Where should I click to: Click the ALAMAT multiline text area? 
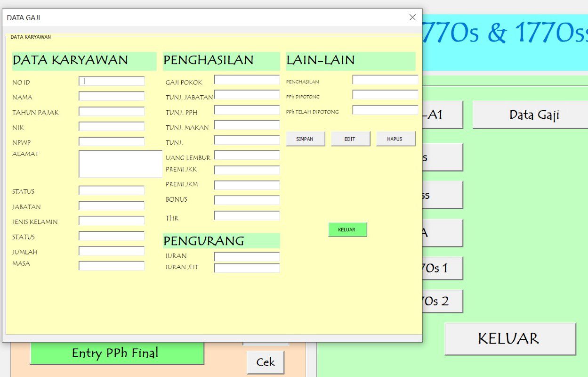click(120, 164)
